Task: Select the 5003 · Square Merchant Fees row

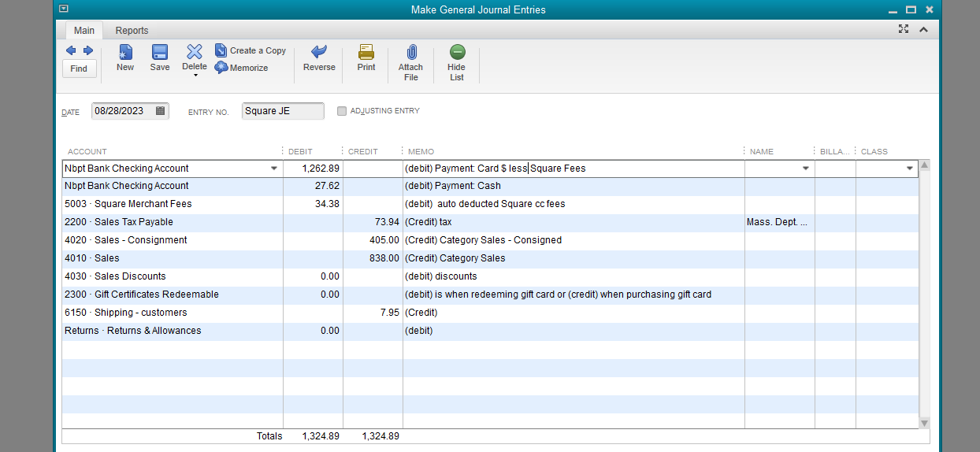Action: click(490, 204)
